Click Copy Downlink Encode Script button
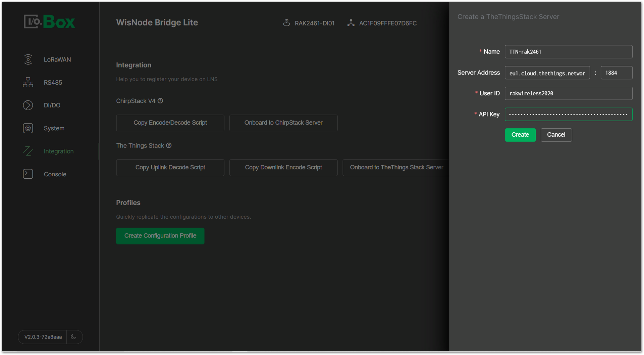Viewport: 644px width, 355px height. (283, 168)
